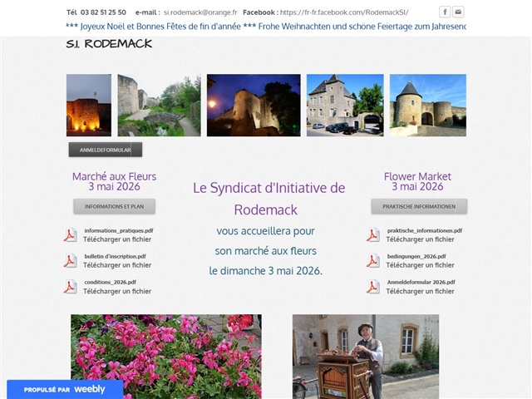The height and width of the screenshot is (399, 532).
Task: Open the ANMELDEFORMULAR button
Action: coord(106,150)
